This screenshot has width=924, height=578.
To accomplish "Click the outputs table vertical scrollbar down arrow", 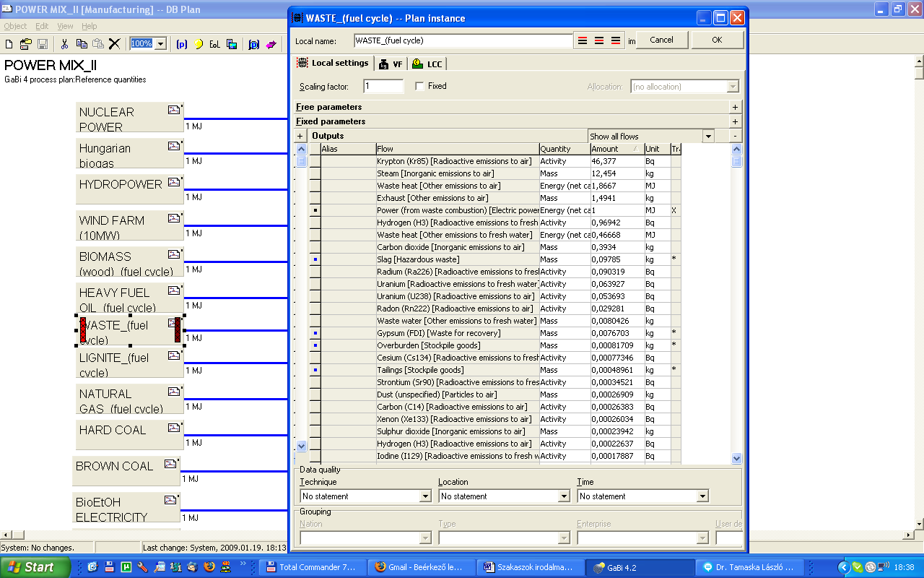I will coord(736,458).
